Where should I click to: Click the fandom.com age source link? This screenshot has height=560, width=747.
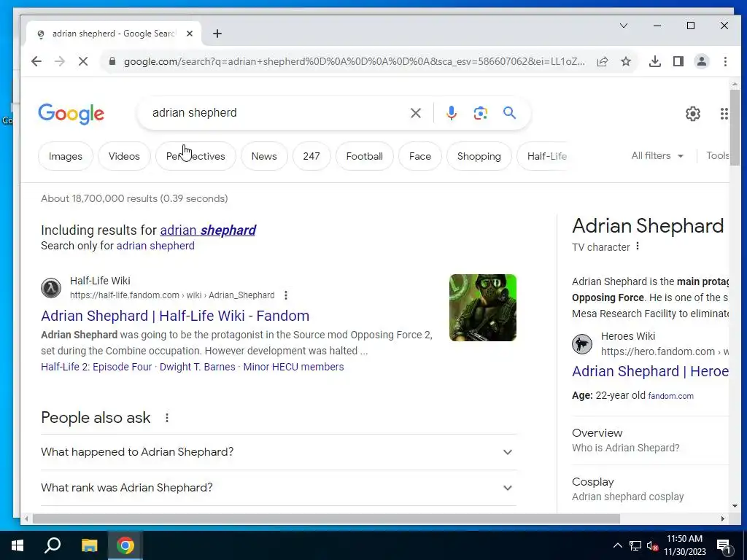point(671,396)
